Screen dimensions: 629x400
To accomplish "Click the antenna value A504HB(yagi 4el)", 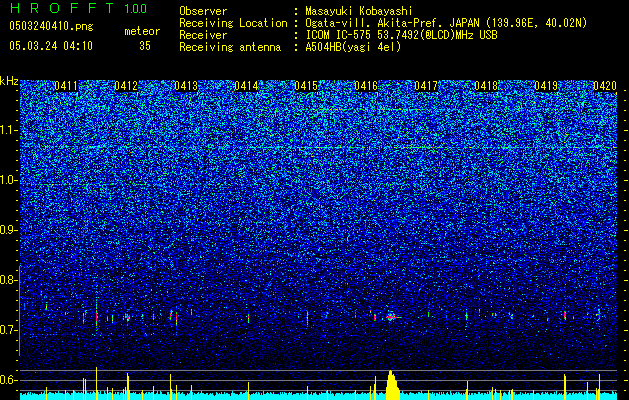I will [353, 47].
